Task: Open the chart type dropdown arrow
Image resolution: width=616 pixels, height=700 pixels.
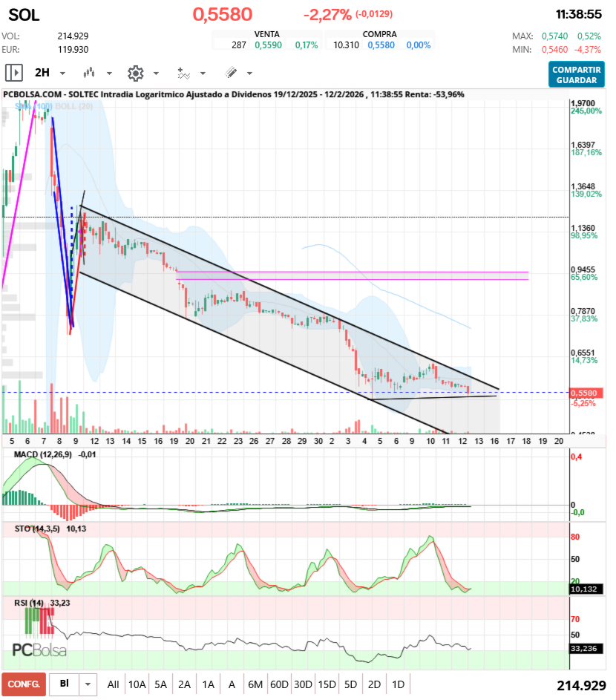Action: (x=109, y=73)
